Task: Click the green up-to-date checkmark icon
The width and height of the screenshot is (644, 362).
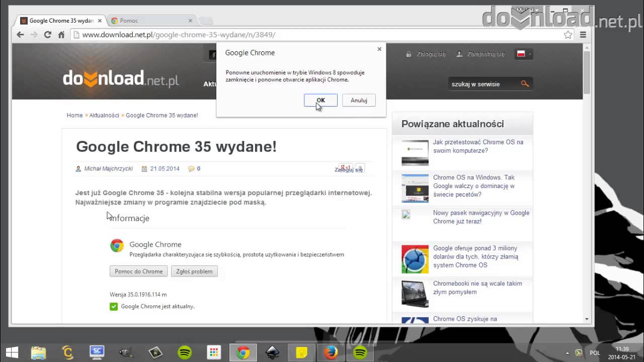Action: (114, 306)
